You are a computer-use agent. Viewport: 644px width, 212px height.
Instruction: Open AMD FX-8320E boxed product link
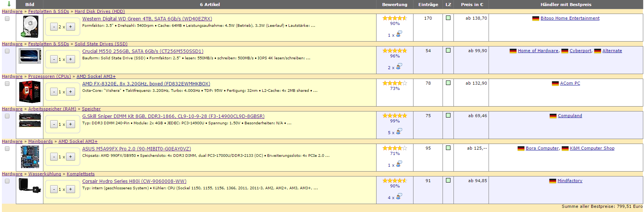pos(146,84)
